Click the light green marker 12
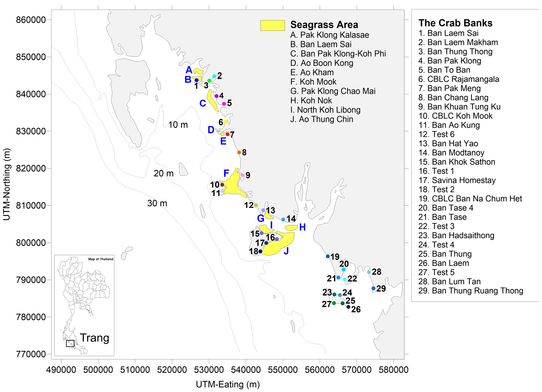 point(256,205)
